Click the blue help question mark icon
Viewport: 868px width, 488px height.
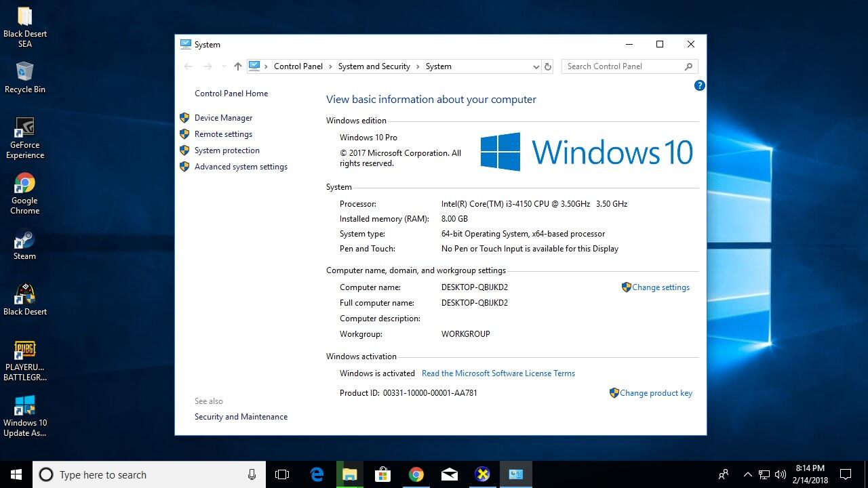coord(699,85)
